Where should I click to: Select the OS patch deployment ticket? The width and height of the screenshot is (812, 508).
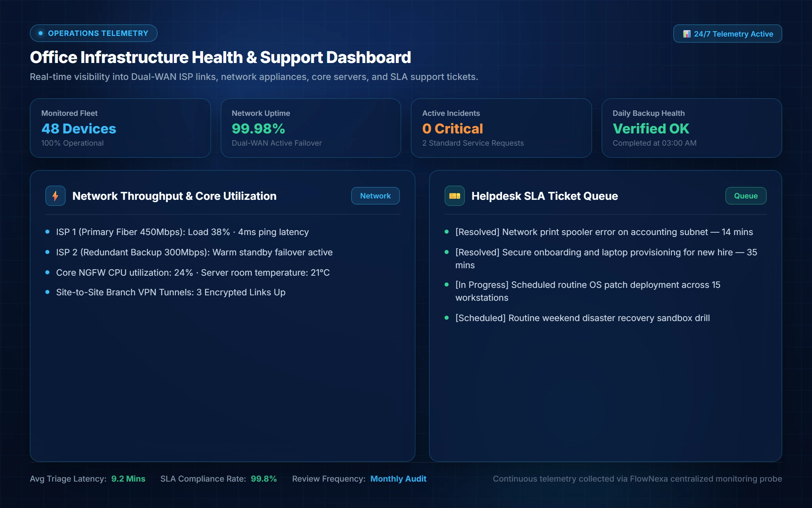coord(588,291)
